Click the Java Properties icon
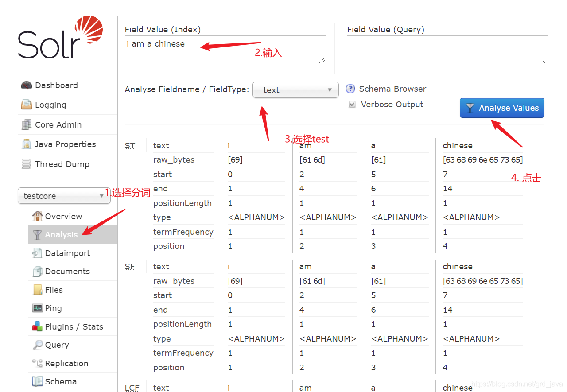Viewport: 567px width, 392px height. click(x=27, y=144)
